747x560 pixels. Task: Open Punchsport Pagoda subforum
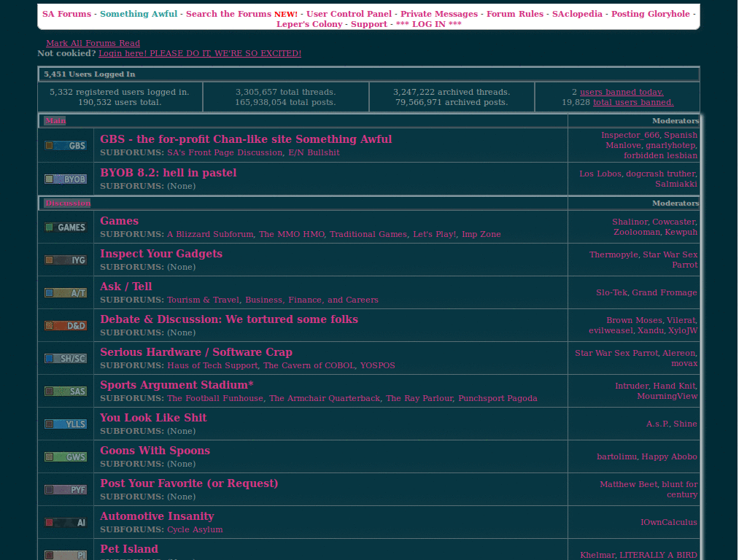(498, 398)
